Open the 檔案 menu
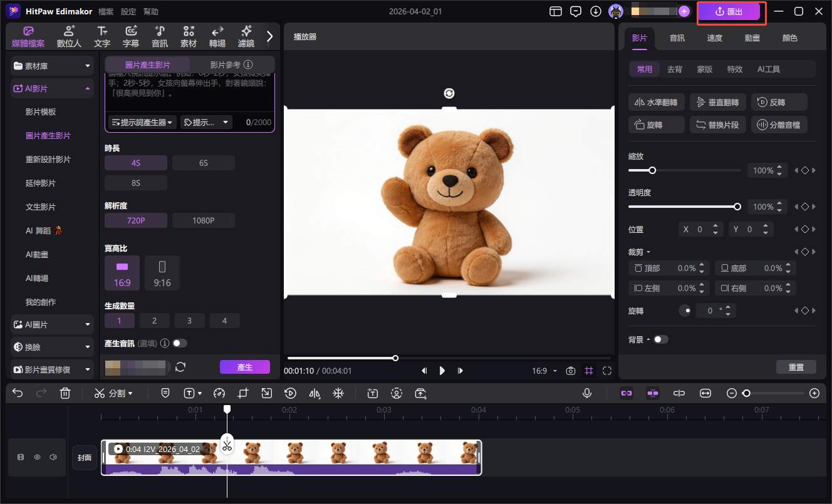This screenshot has width=832, height=504. [x=106, y=12]
